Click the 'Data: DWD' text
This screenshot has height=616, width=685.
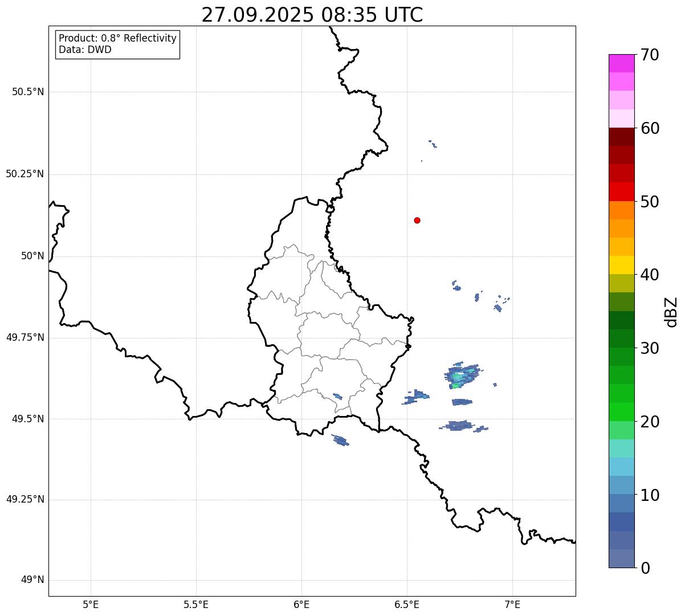pyautogui.click(x=85, y=50)
